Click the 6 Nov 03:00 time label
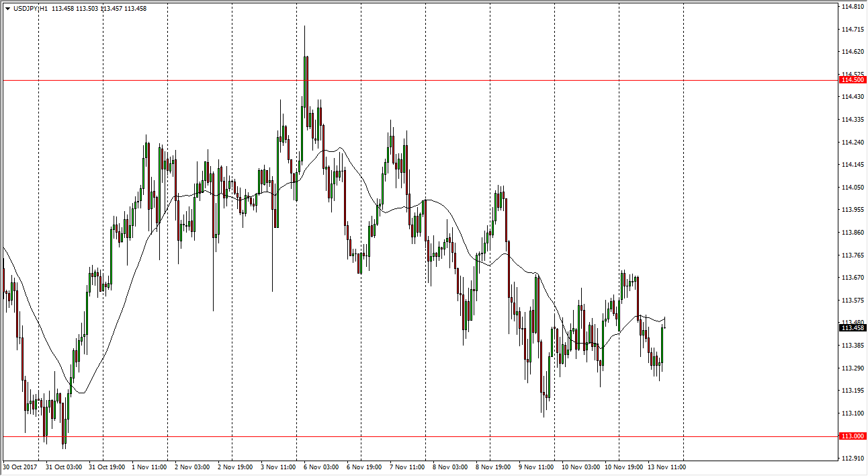Screen dimensions: 868x476 [319, 467]
